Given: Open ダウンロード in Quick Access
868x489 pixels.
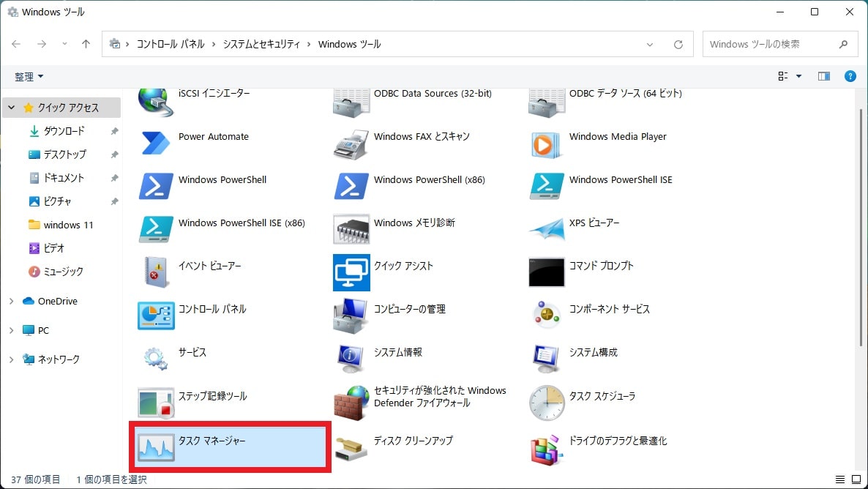Looking at the screenshot, I should [64, 131].
